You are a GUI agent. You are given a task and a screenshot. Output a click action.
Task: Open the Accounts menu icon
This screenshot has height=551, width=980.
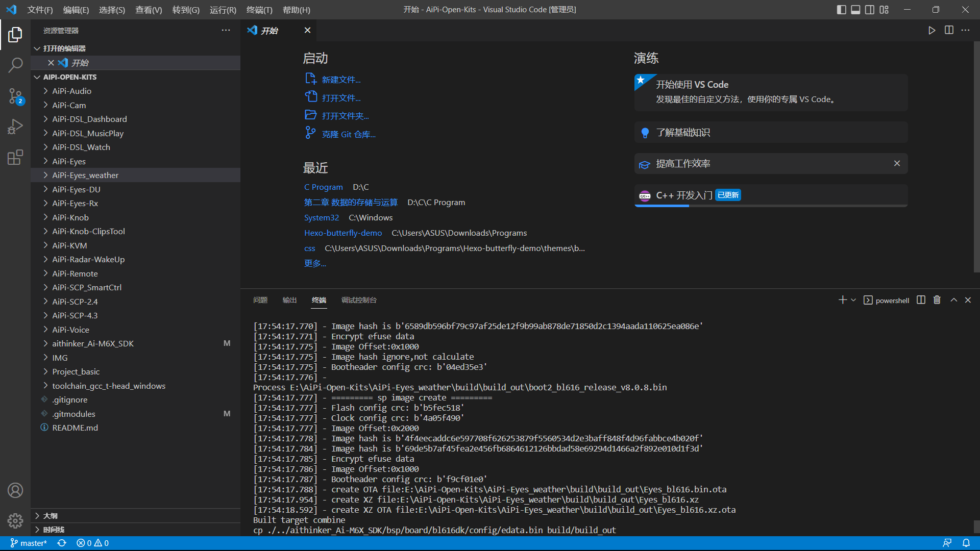point(15,490)
